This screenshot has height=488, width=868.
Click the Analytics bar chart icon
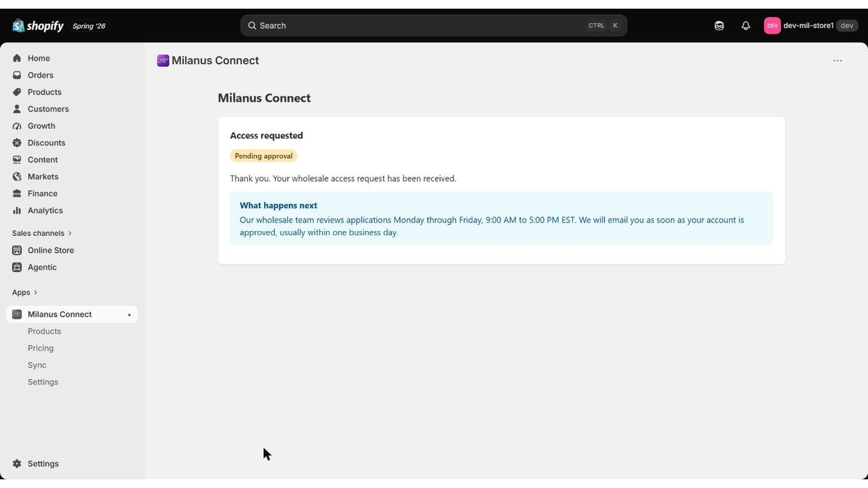pyautogui.click(x=17, y=210)
